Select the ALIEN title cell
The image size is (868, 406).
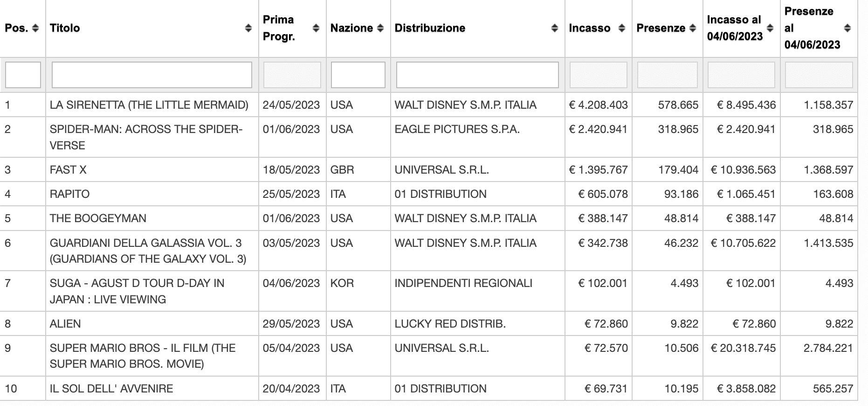click(65, 324)
